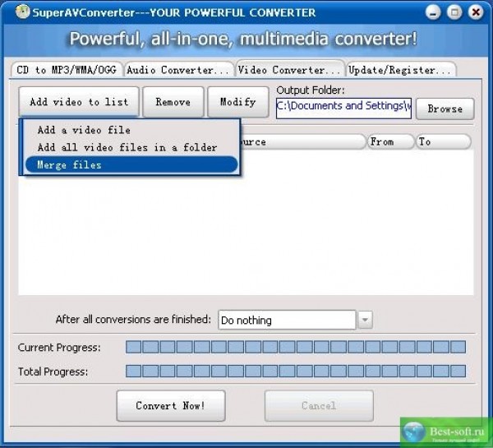493x448 pixels.
Task: Click the Total Progress bar
Action: pos(296,372)
